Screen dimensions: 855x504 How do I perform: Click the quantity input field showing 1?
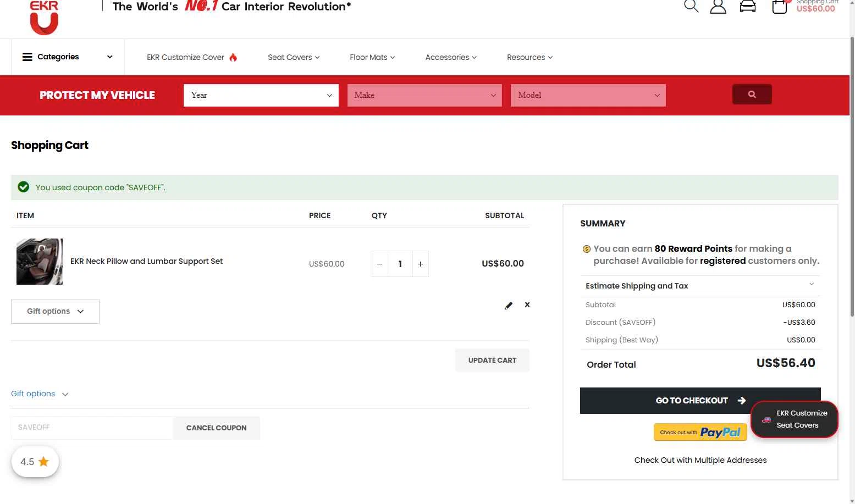[x=400, y=264]
